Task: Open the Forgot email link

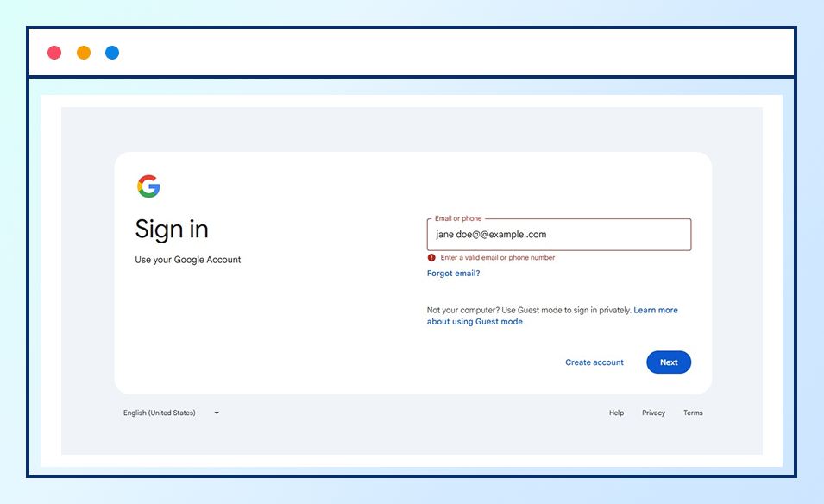Action: [452, 273]
